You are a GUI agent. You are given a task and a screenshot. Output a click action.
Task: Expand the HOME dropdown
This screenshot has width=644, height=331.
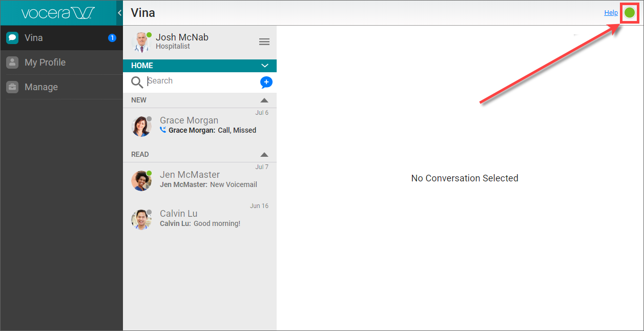point(265,65)
